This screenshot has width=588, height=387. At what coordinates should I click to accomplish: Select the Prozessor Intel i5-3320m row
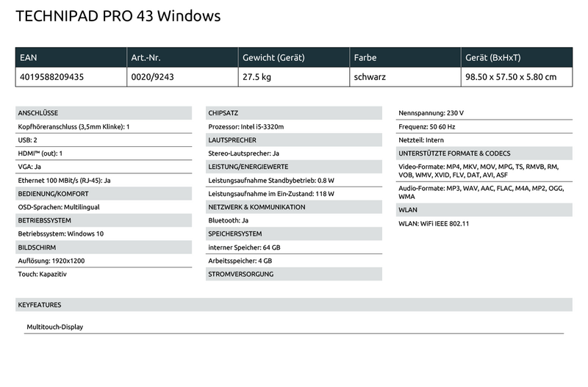(246, 126)
